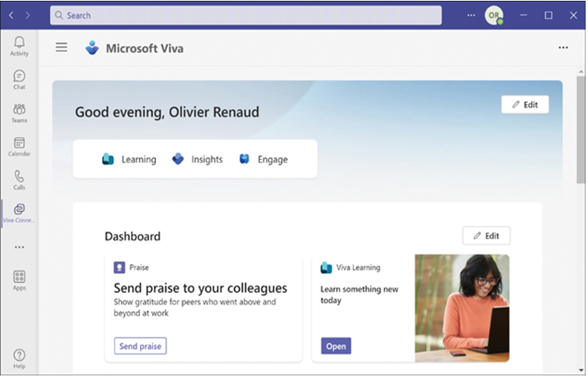Select the Viva Connections sidebar app

coord(19,213)
